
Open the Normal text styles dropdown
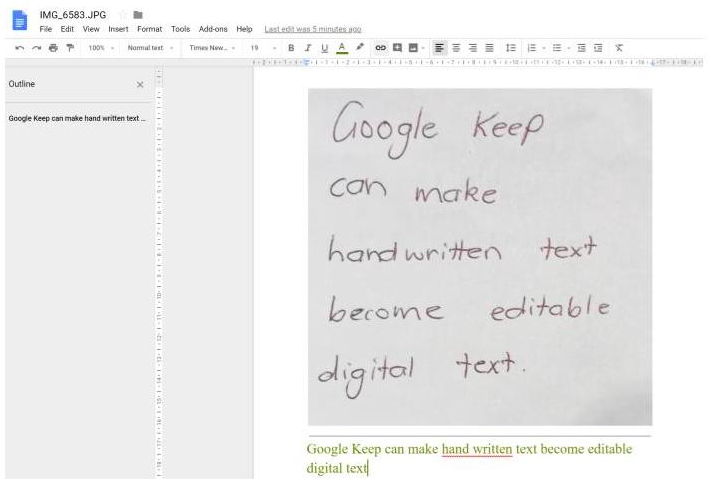(150, 48)
